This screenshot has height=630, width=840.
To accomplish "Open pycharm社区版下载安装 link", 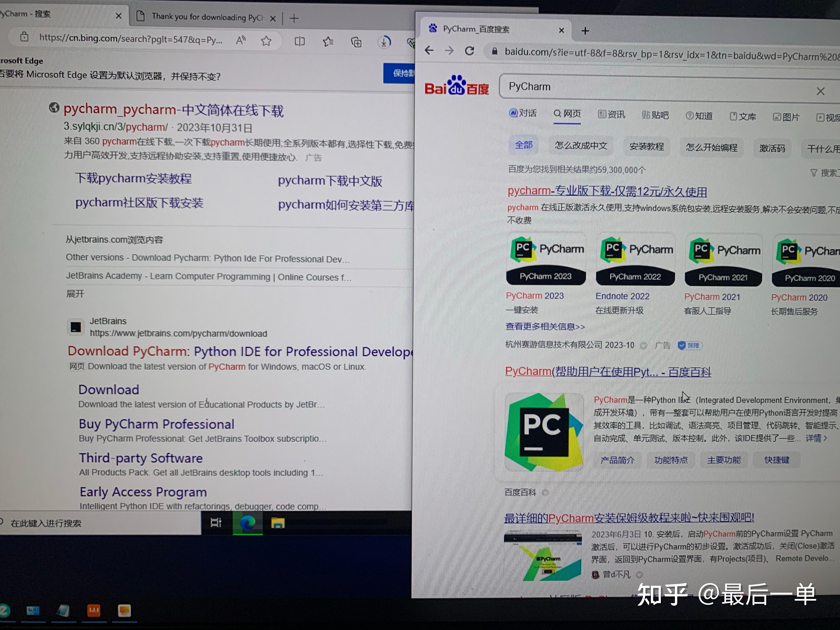I will [x=139, y=203].
